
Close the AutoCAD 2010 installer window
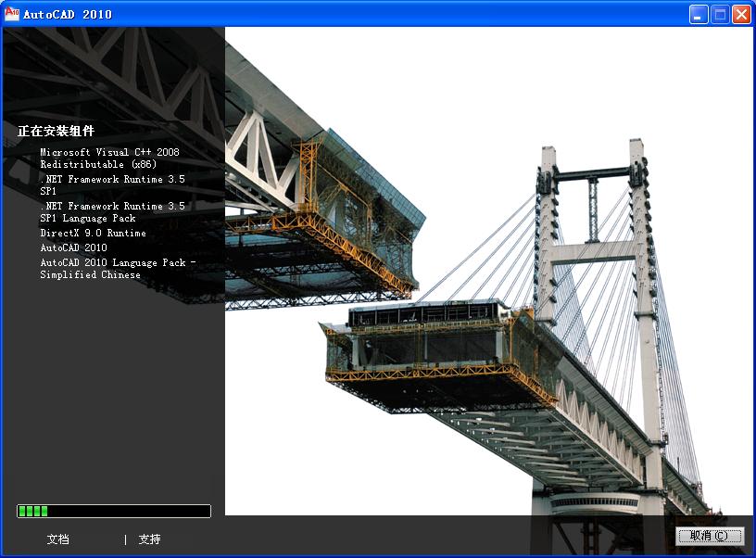(x=741, y=14)
